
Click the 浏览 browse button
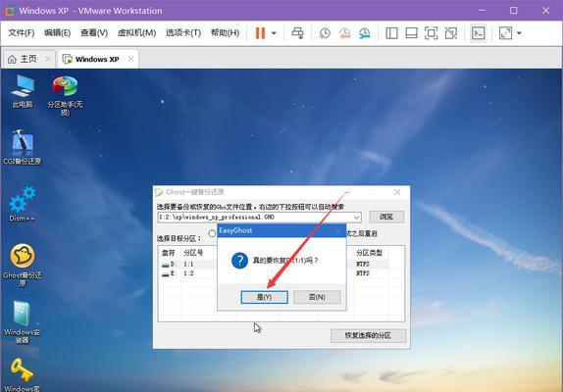click(x=386, y=217)
